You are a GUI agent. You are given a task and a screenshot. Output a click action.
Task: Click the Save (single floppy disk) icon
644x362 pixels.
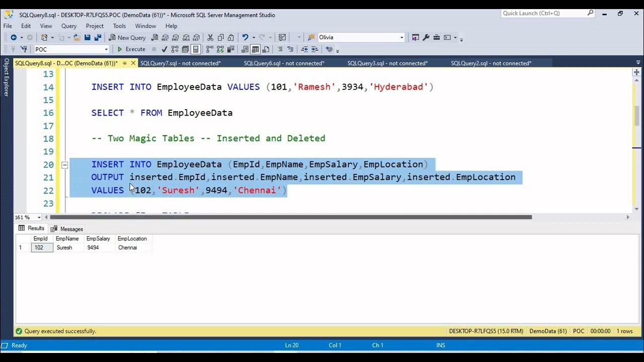coord(88,37)
